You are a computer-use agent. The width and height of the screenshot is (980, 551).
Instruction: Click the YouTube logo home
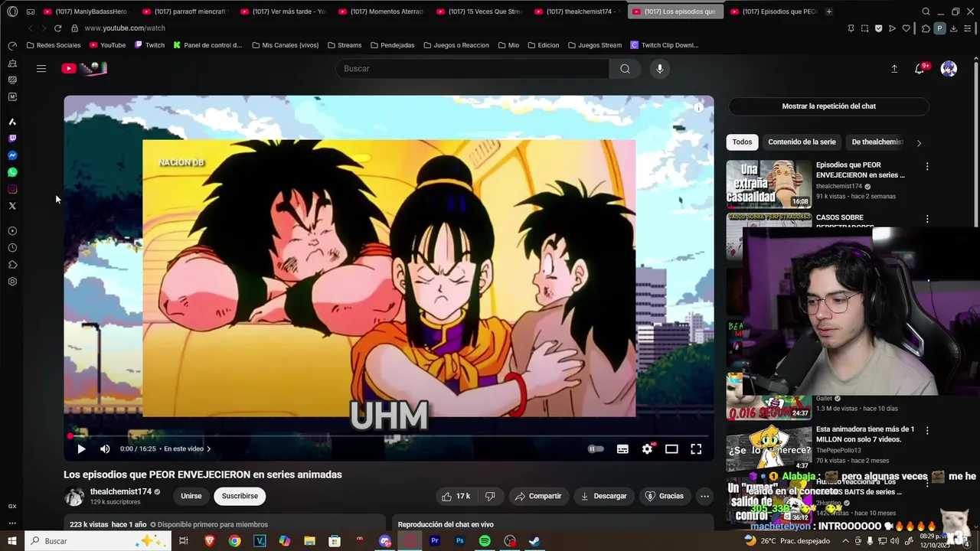pyautogui.click(x=84, y=69)
